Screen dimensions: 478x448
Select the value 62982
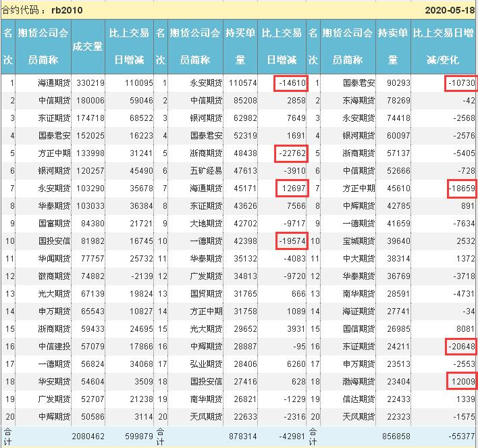245,118
